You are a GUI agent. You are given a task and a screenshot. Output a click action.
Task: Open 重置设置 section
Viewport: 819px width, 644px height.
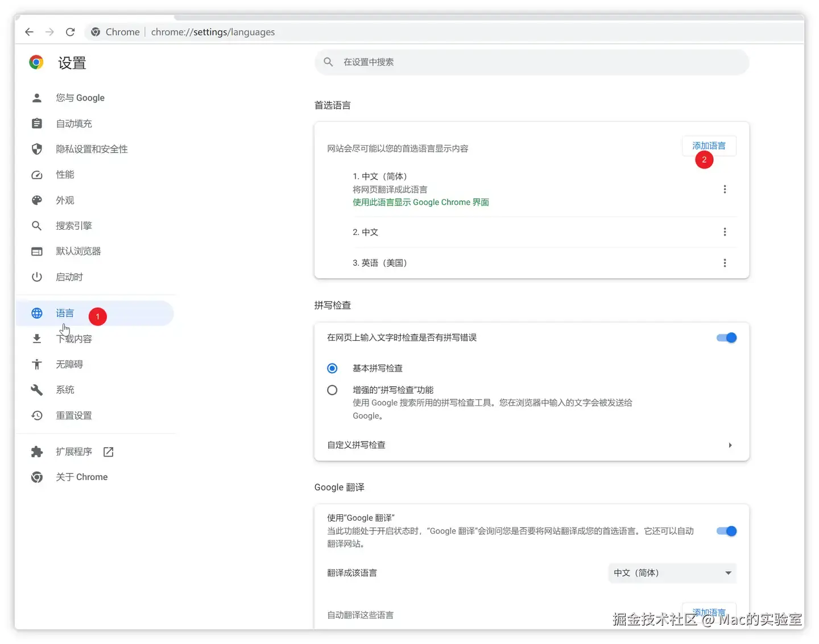click(x=74, y=416)
